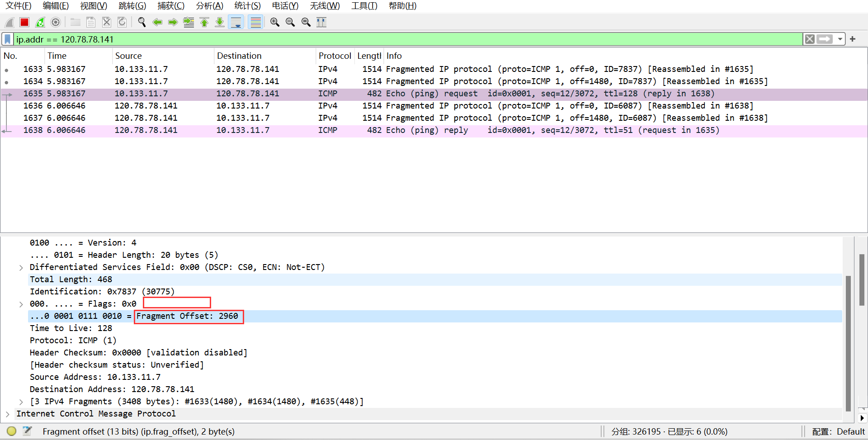Sort packets by No. column
The height and width of the screenshot is (440, 868).
coord(23,56)
